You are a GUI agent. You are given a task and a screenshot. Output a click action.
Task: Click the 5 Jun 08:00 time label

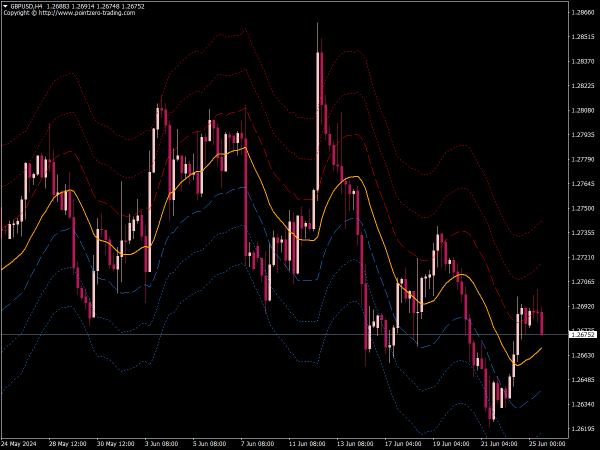[210, 443]
